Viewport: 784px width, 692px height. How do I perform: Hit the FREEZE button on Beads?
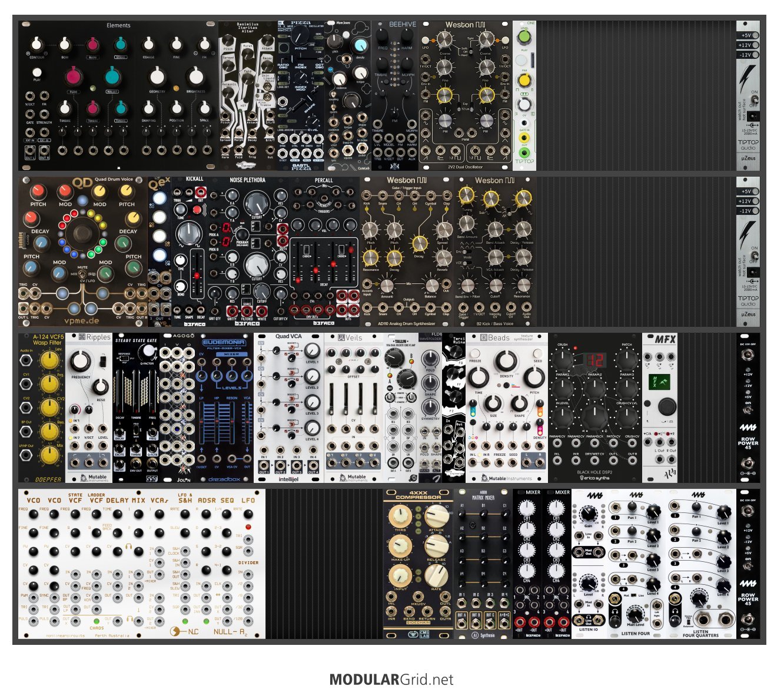(x=474, y=354)
